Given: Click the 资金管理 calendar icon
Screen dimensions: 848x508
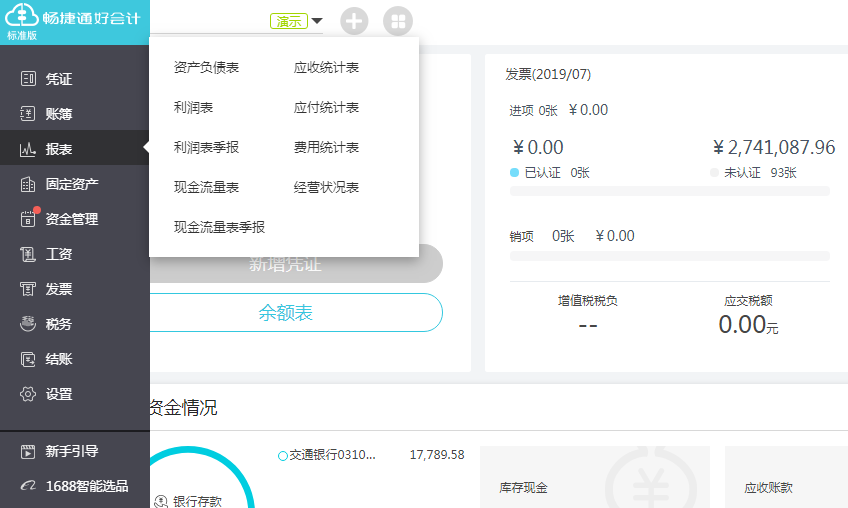Looking at the screenshot, I should tap(28, 219).
